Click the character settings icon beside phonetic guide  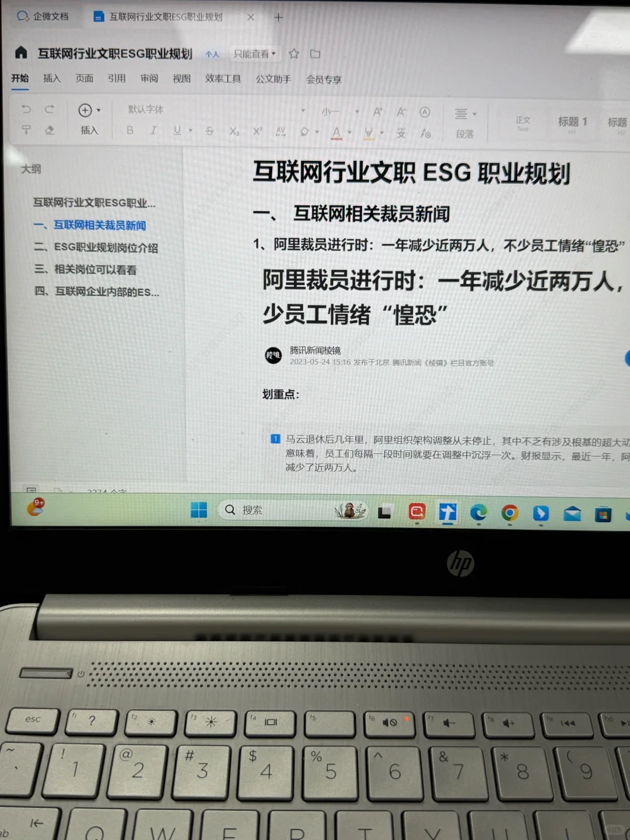click(426, 134)
